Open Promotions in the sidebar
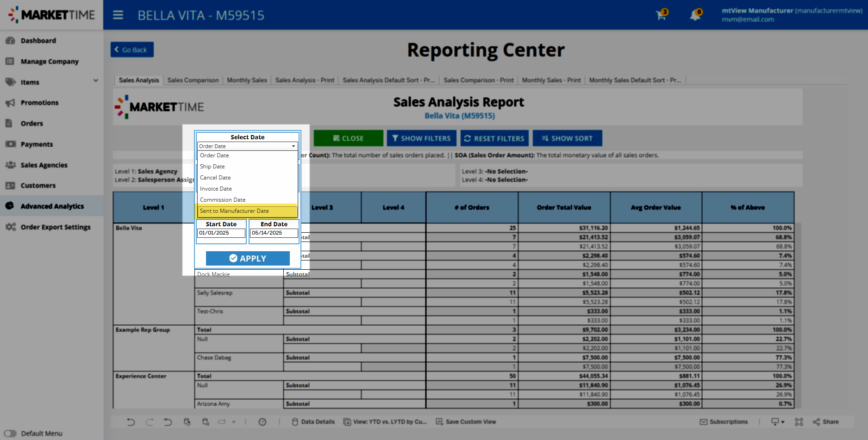The width and height of the screenshot is (868, 440). [39, 103]
